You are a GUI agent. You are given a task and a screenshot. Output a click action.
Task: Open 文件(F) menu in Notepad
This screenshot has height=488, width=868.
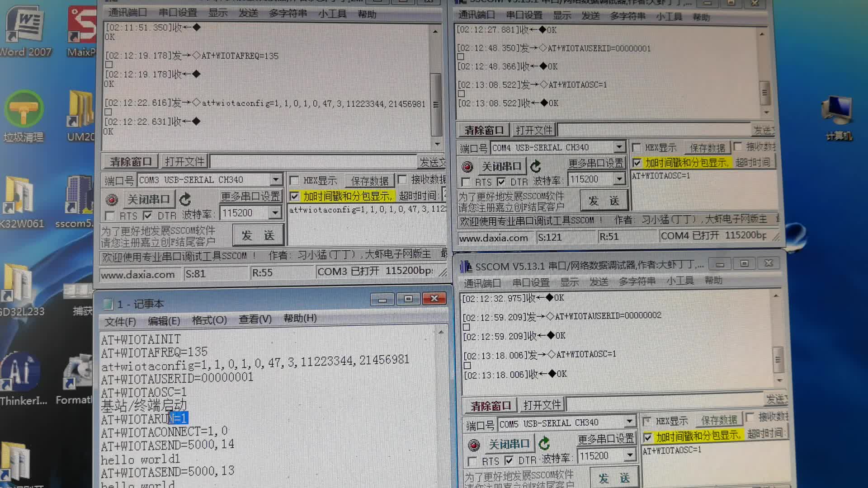120,321
